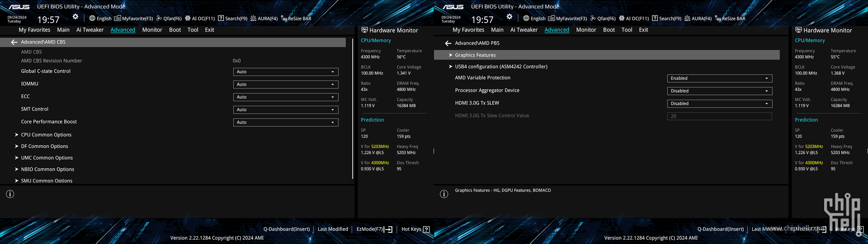
Task: Open Main tab in left screen
Action: [x=63, y=30]
